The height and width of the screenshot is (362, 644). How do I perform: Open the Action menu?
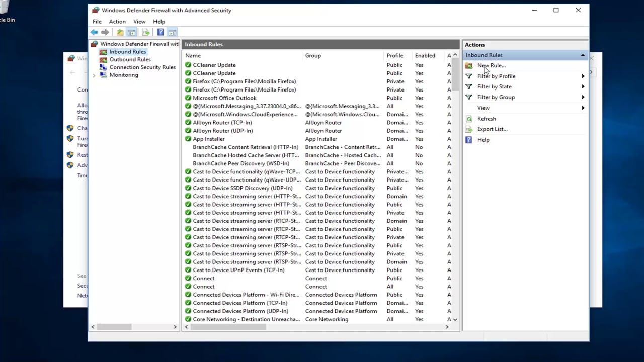point(117,22)
